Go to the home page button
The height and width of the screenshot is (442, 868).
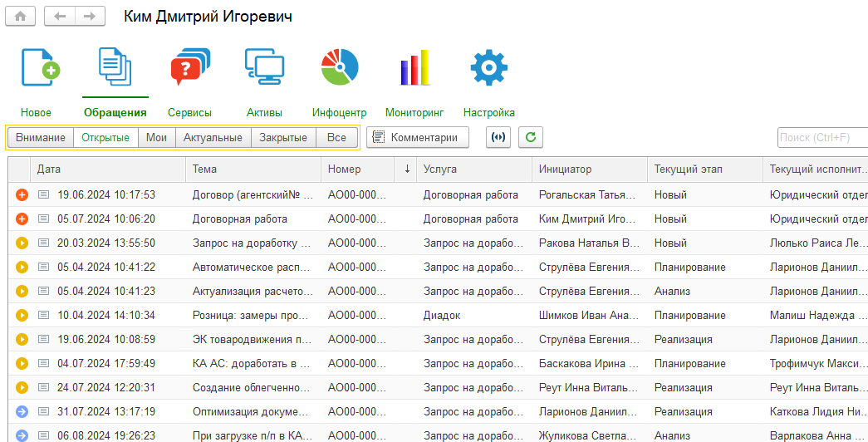pos(21,17)
